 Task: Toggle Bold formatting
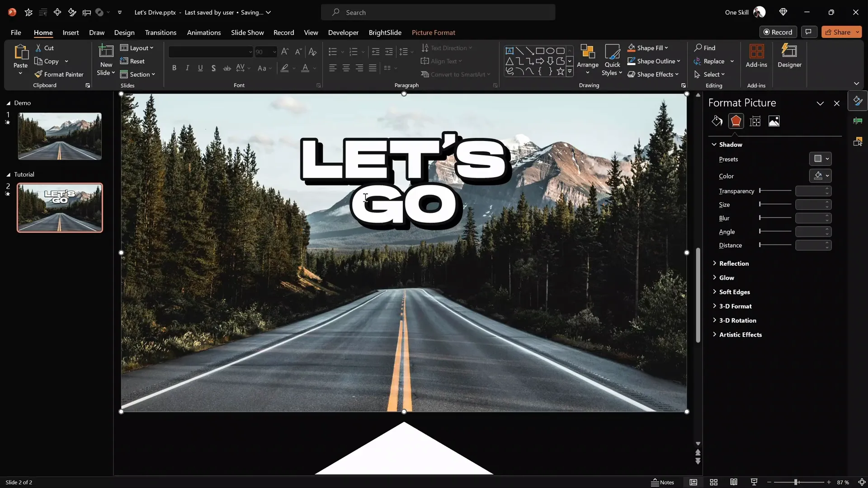(x=174, y=68)
